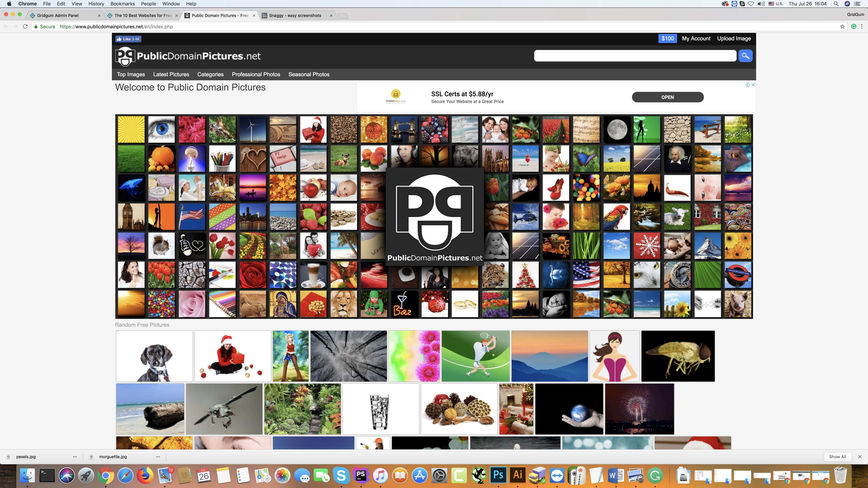Open Launchpad rocket icon in the Dock

(x=86, y=475)
